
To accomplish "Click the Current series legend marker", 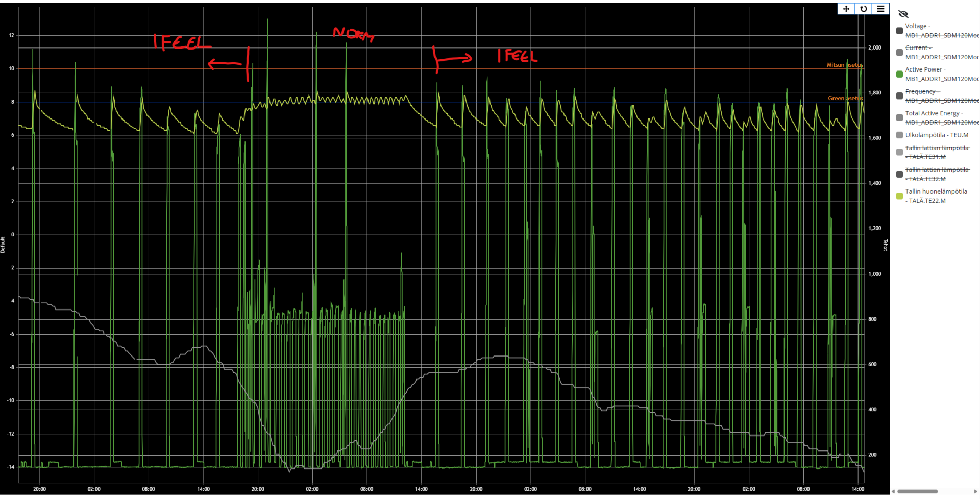I will click(x=899, y=53).
